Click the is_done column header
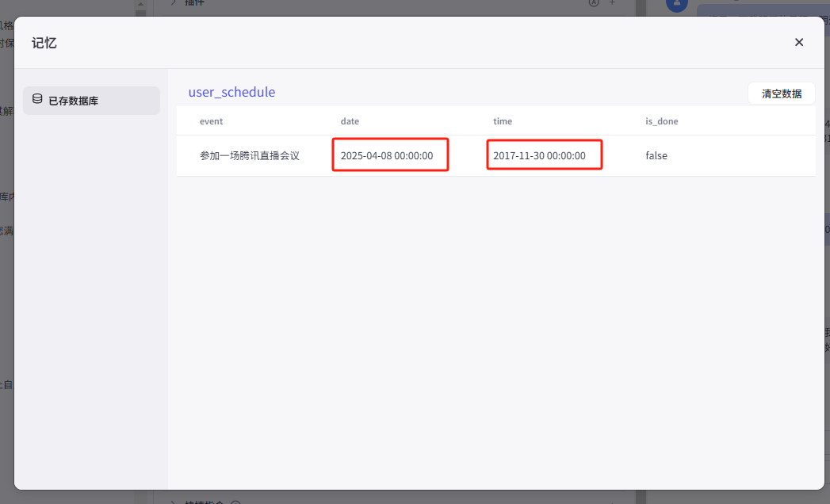Image resolution: width=830 pixels, height=504 pixels. (x=661, y=121)
